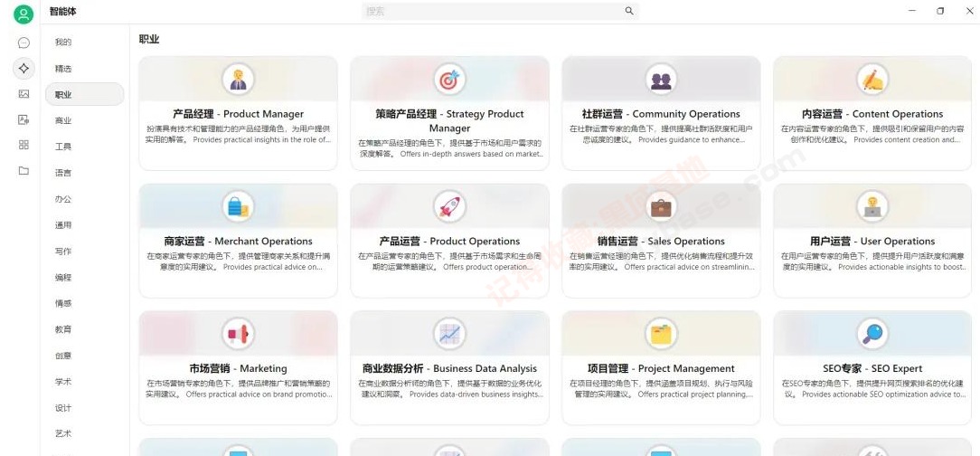Click the Project Management folder icon
980x456 pixels.
(661, 334)
